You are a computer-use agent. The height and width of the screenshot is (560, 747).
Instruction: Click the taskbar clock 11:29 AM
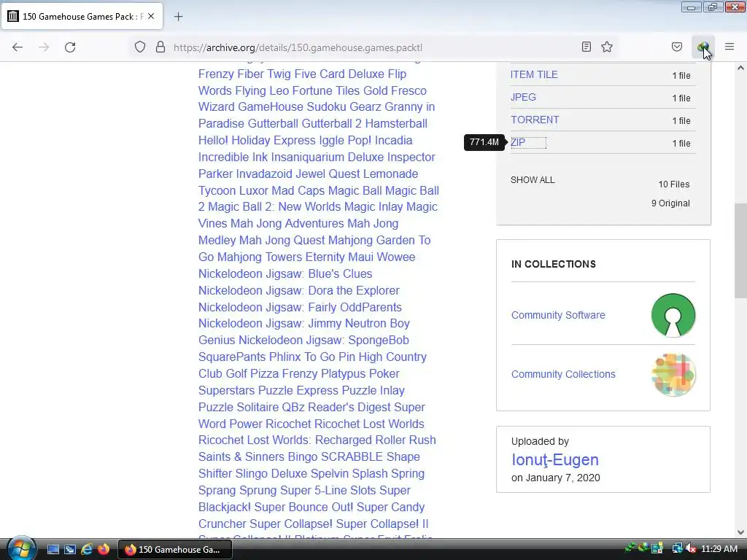coord(719,549)
